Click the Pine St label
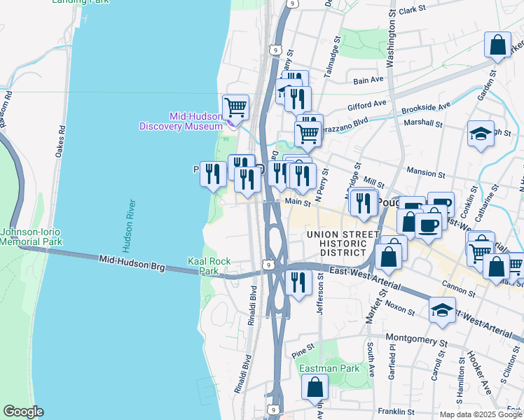 pos(303,351)
